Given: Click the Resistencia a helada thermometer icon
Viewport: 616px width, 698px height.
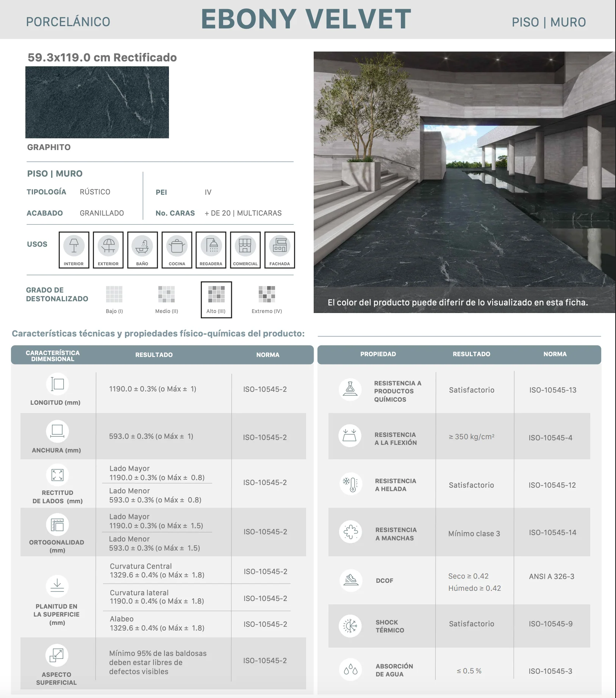Looking at the screenshot, I should (350, 484).
